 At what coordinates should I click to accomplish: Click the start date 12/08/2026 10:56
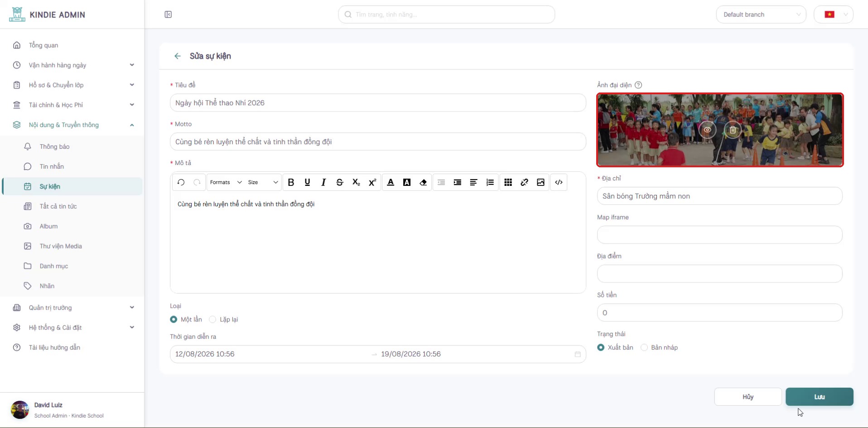(205, 354)
